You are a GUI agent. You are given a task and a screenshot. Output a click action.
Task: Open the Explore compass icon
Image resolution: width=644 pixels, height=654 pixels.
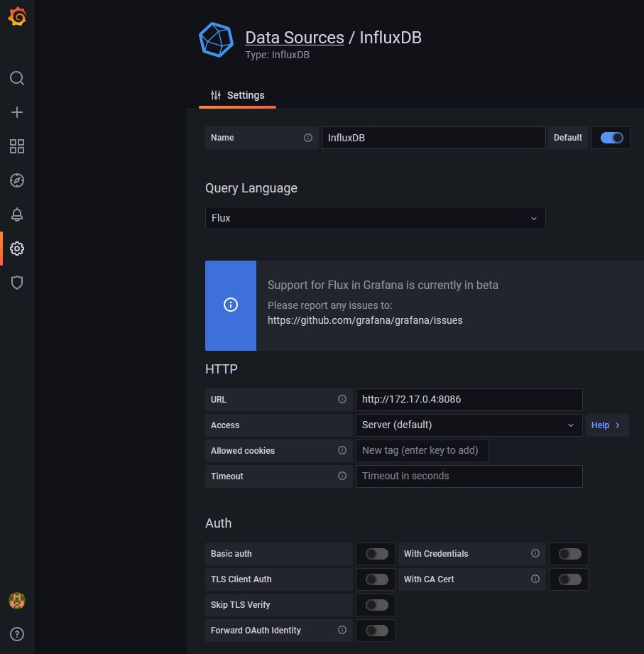(x=16, y=180)
